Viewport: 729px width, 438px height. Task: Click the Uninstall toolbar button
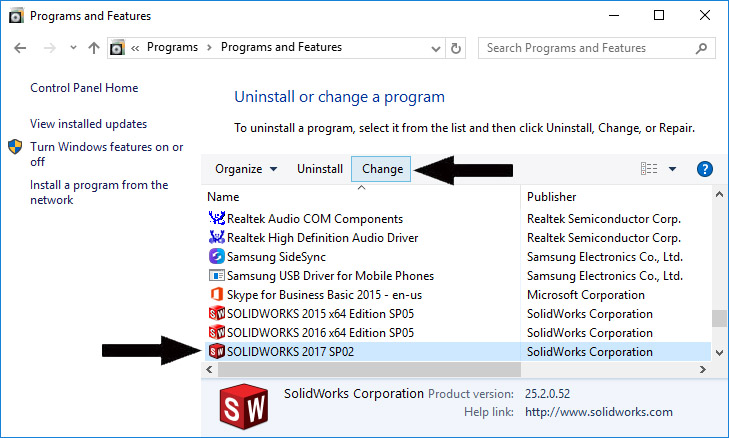pyautogui.click(x=320, y=169)
